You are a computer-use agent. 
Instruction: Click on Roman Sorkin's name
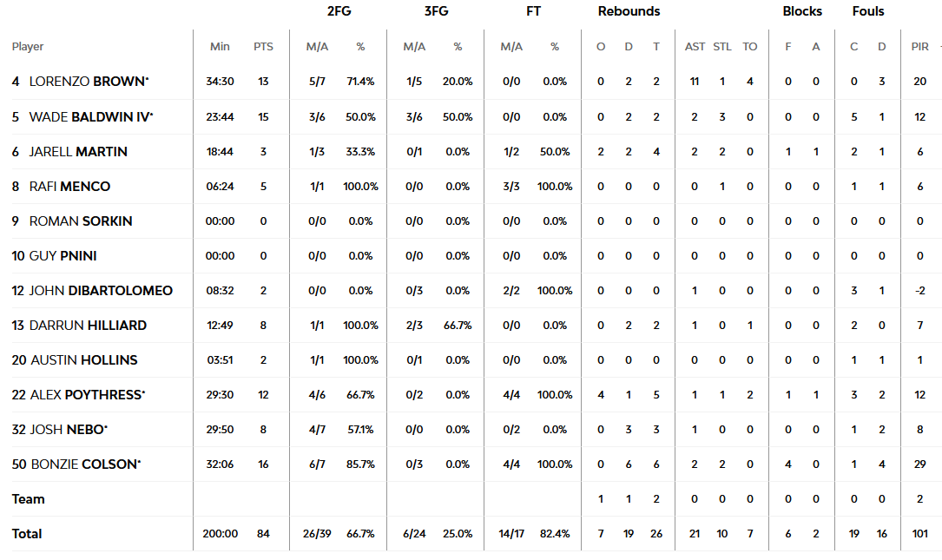81,221
